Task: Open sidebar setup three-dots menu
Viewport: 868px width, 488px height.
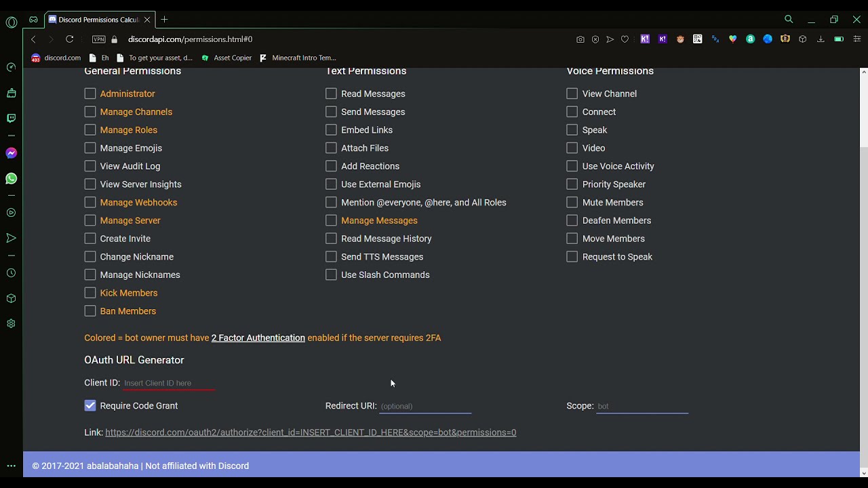Action: tap(11, 466)
